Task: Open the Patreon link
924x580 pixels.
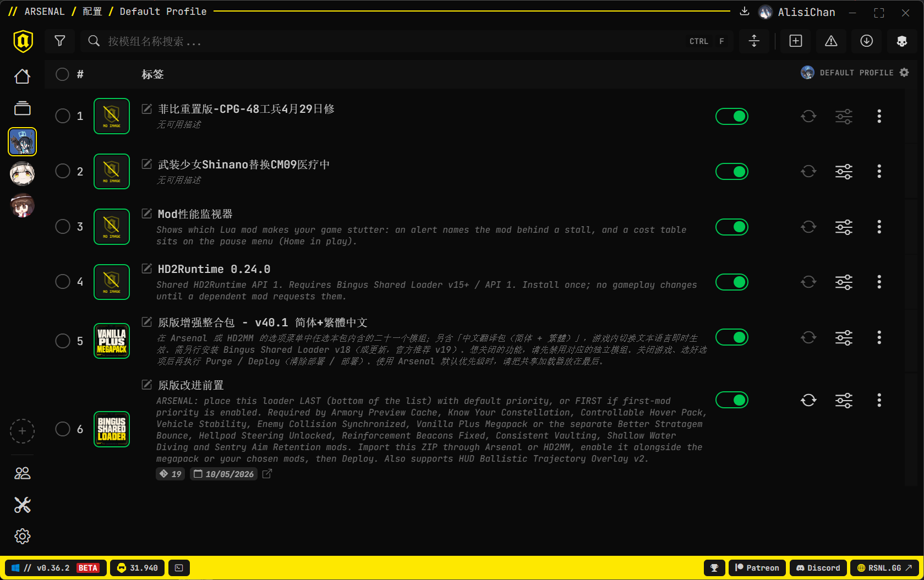Action: (x=757, y=568)
